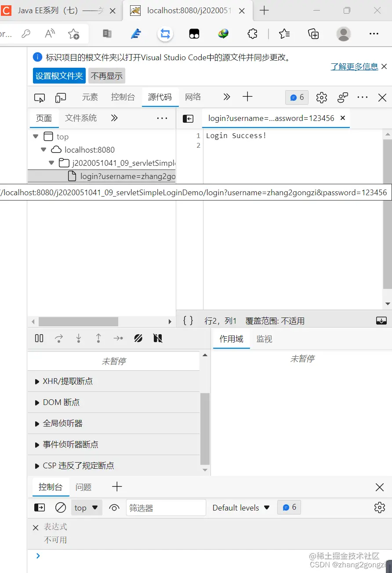Open the customize experience icon in DevTools

pos(343,98)
